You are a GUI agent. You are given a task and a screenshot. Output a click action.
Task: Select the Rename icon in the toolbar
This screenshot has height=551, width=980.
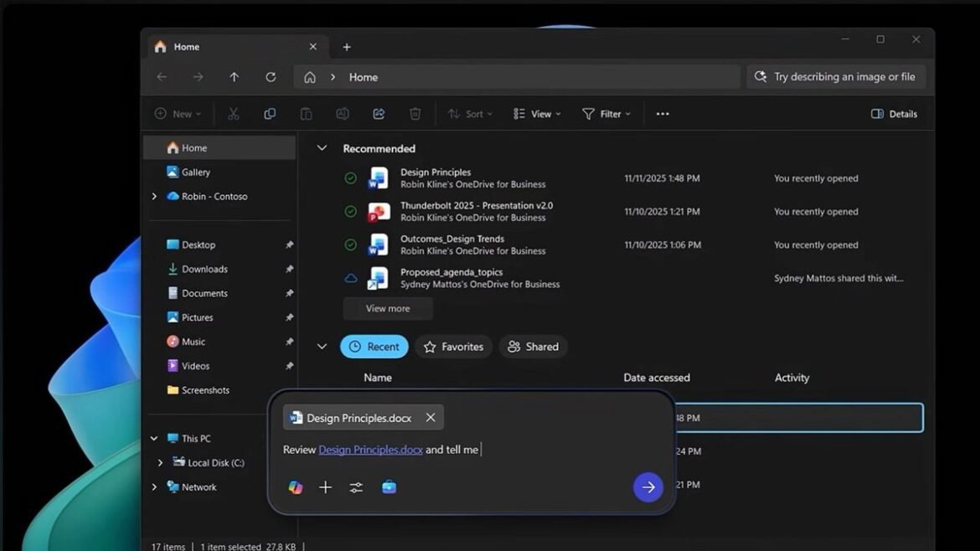point(343,113)
